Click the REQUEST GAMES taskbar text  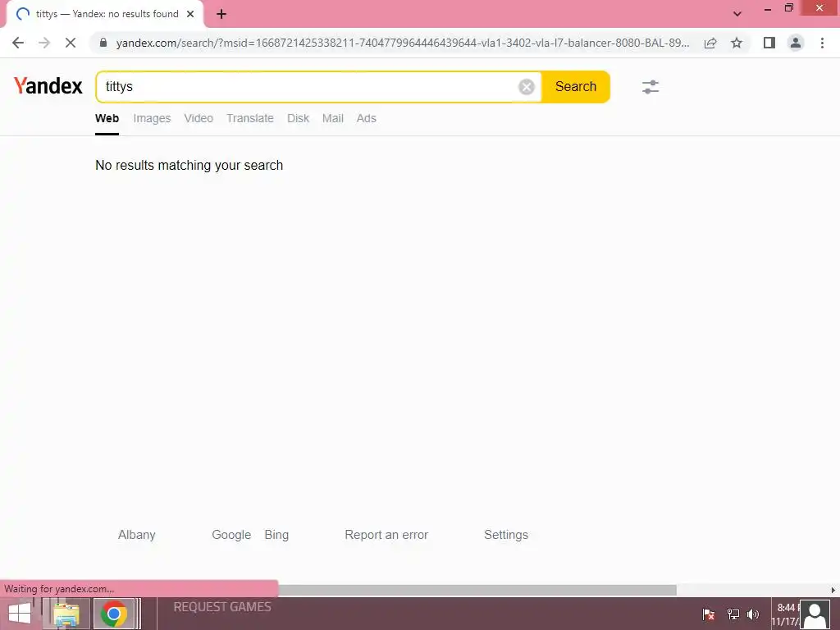click(x=222, y=607)
